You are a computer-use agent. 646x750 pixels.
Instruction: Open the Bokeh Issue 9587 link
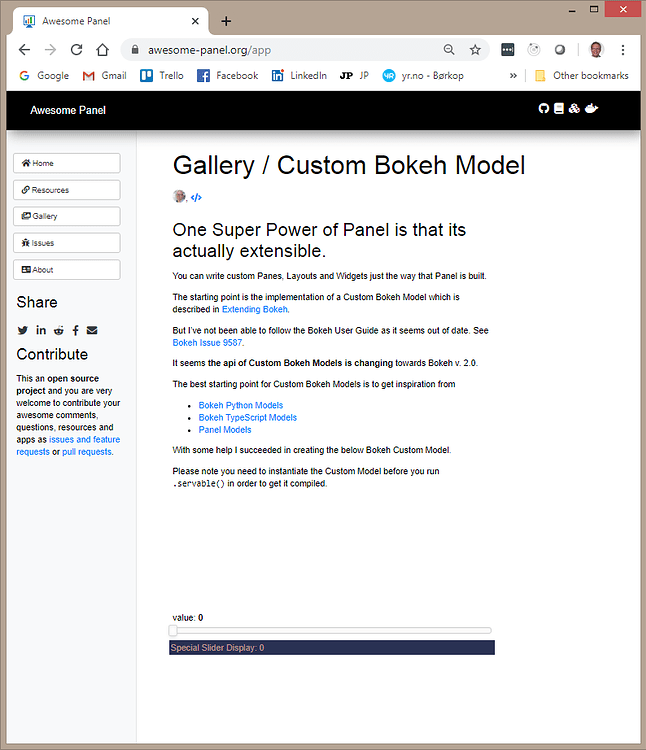pos(208,343)
